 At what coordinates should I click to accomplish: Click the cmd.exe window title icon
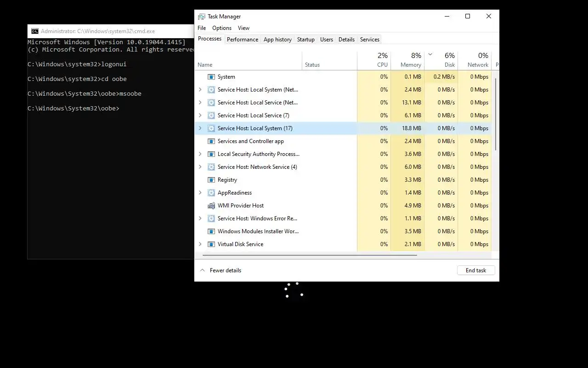point(35,31)
